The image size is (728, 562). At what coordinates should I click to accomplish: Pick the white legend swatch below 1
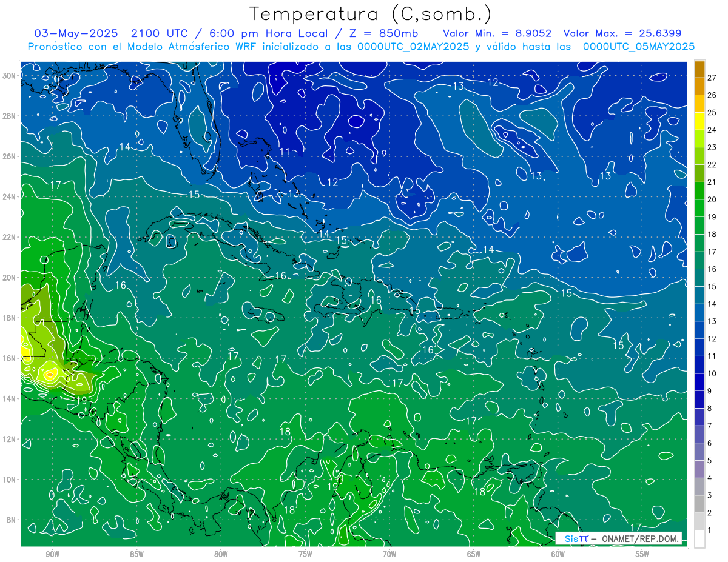699,539
